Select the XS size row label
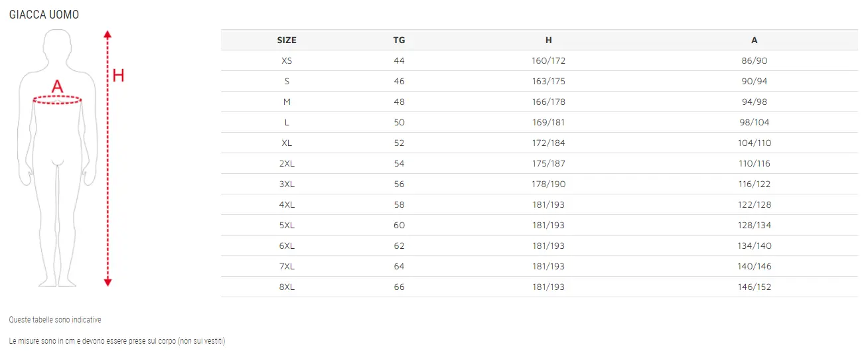 [x=287, y=60]
